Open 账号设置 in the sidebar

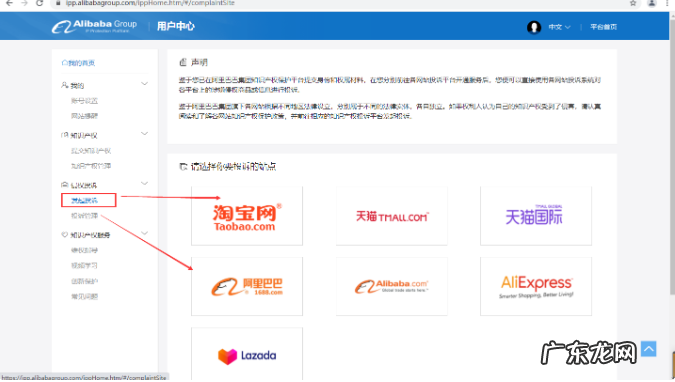(84, 101)
